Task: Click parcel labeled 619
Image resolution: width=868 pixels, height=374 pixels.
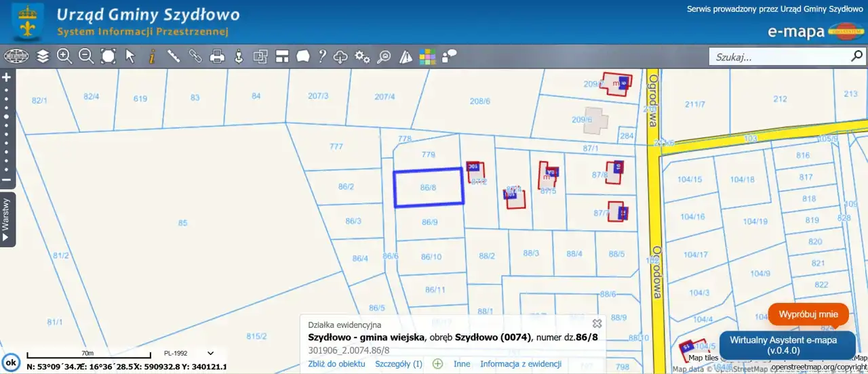Action: tap(140, 98)
